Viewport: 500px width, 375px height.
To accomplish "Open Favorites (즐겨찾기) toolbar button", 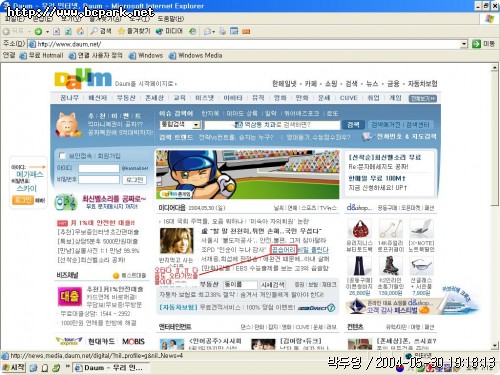I will click(134, 31).
